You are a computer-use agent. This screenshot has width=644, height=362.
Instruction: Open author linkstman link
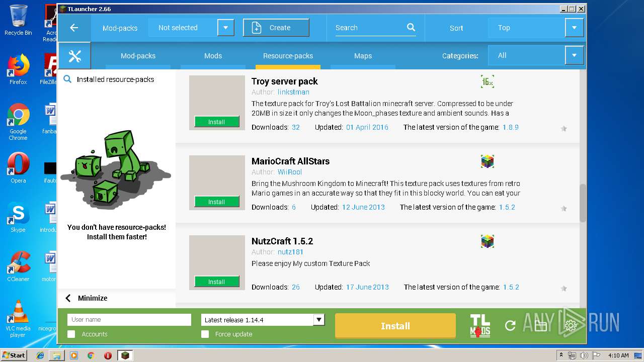click(x=293, y=92)
